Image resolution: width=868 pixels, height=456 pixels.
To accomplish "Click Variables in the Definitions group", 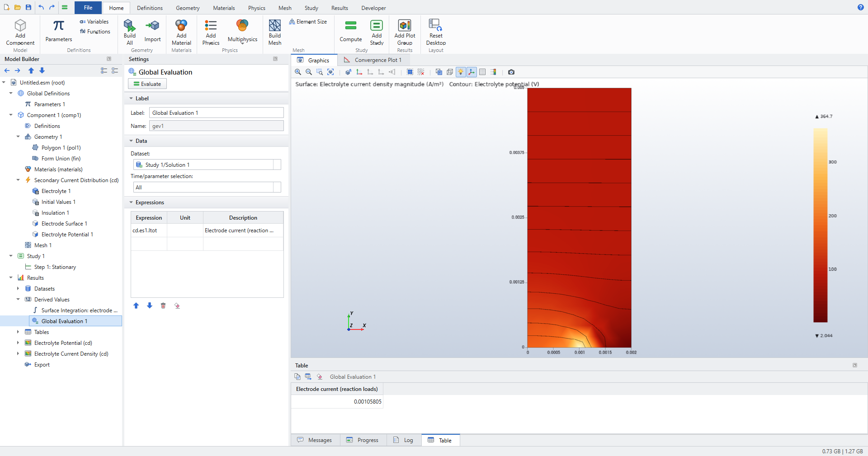I will (94, 22).
